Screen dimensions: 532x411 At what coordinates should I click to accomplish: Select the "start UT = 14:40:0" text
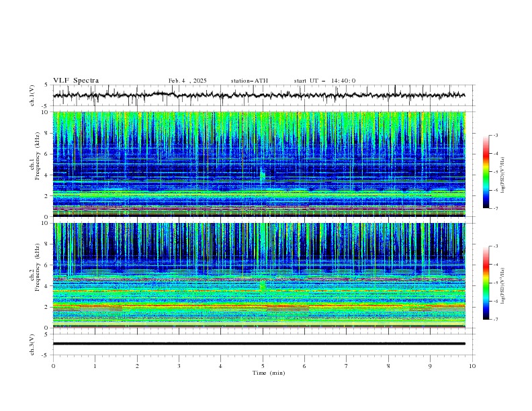(324, 81)
